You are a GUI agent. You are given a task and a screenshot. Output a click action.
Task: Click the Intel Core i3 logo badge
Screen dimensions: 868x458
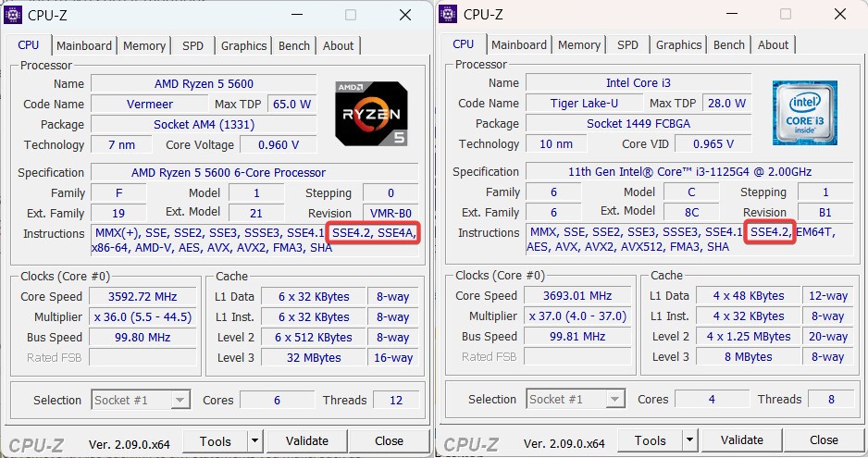pyautogui.click(x=806, y=114)
